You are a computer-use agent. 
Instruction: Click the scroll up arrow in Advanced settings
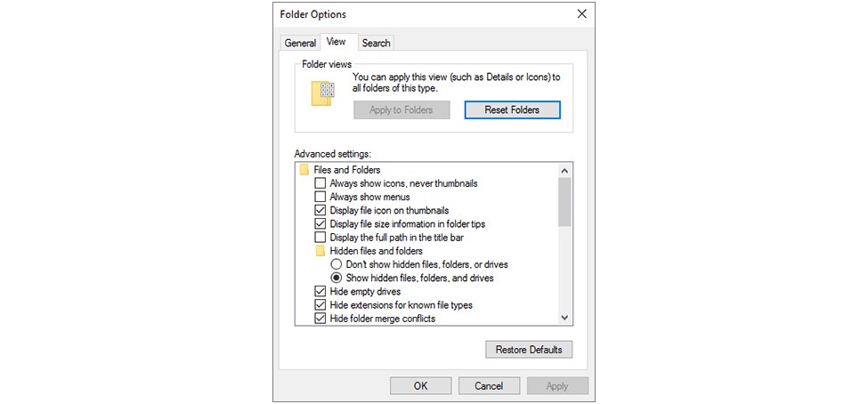564,171
